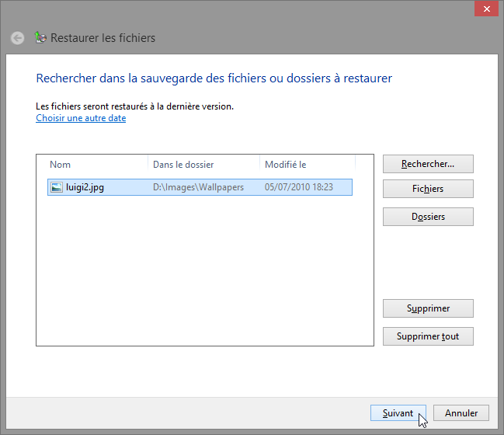Click the Rechercher... button
504x435 pixels.
pos(428,164)
